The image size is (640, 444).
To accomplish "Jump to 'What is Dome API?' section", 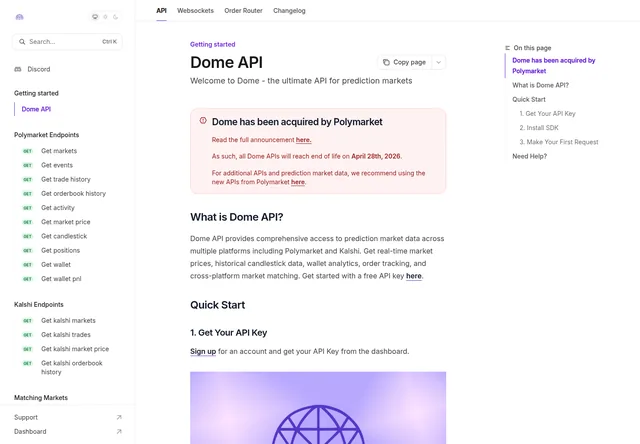I will (x=540, y=85).
